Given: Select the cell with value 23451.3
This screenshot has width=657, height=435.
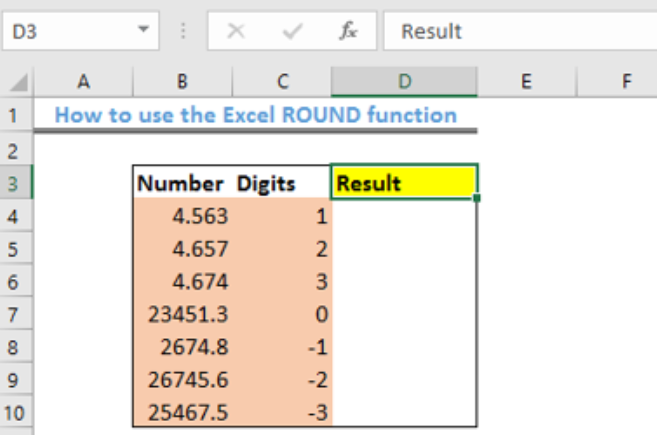Looking at the screenshot, I should (183, 314).
